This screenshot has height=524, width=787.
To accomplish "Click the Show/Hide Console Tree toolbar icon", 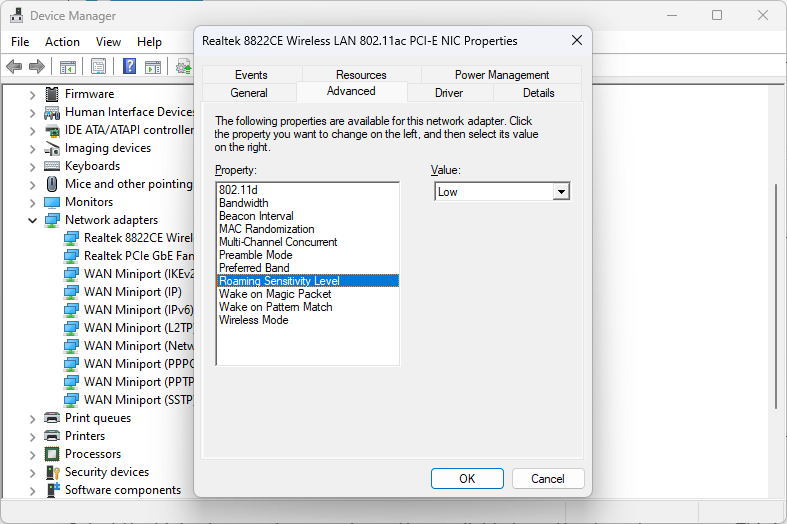I will tap(68, 67).
